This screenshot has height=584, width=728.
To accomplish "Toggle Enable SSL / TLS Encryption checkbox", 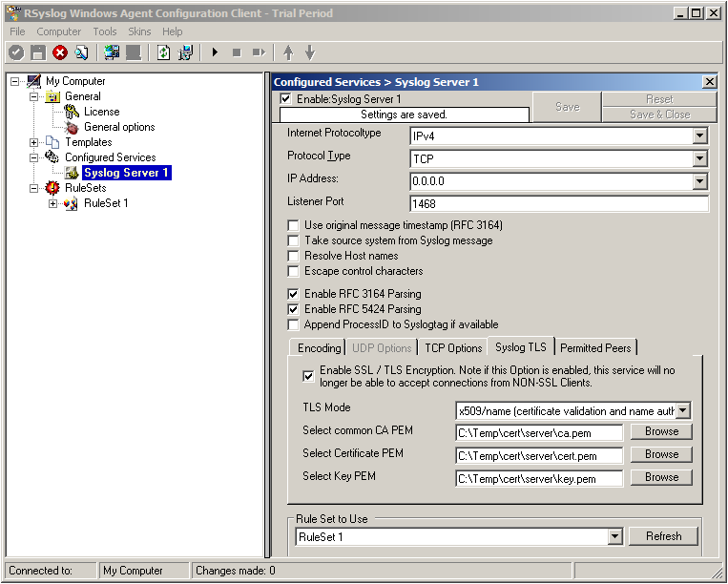I will pos(308,376).
